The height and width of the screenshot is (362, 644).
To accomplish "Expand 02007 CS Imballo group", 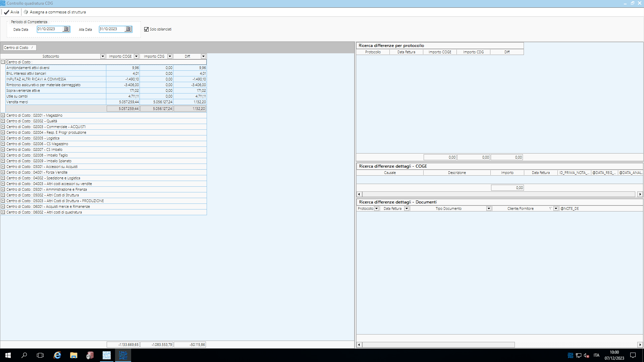I will [3, 149].
